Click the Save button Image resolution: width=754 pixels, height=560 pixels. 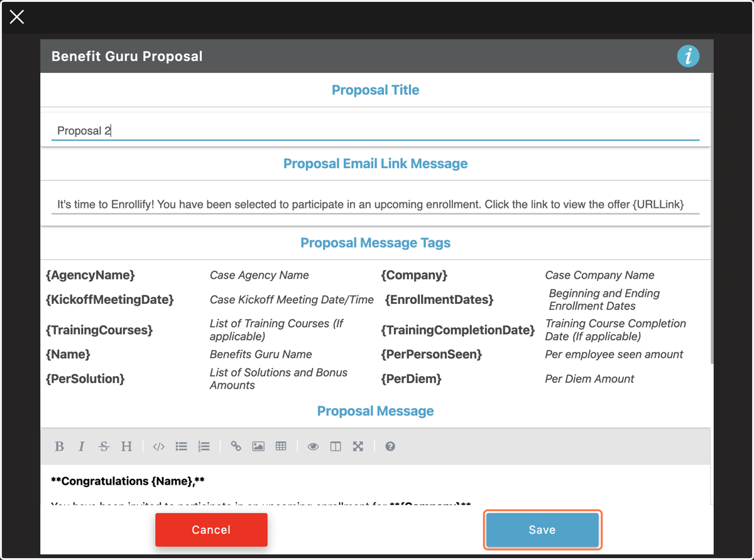click(542, 530)
